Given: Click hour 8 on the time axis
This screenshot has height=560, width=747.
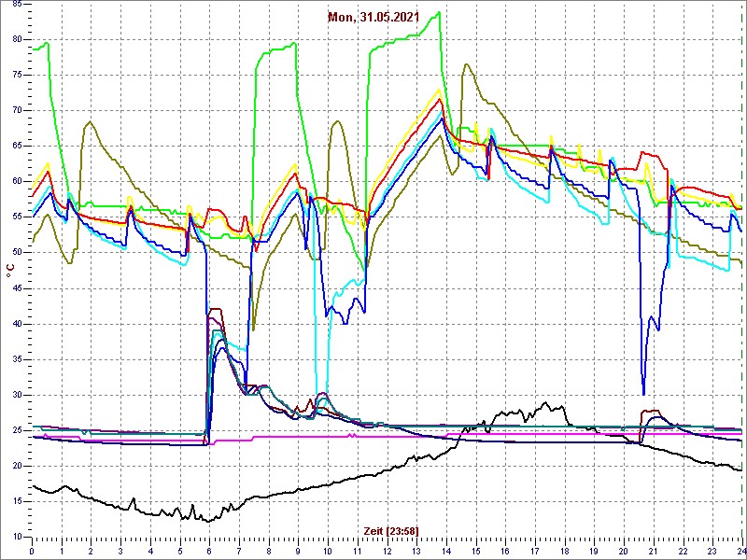Looking at the screenshot, I should click(269, 550).
